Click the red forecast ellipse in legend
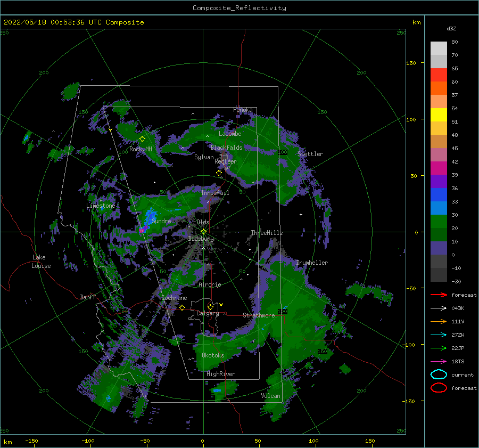479x448 pixels. click(439, 388)
